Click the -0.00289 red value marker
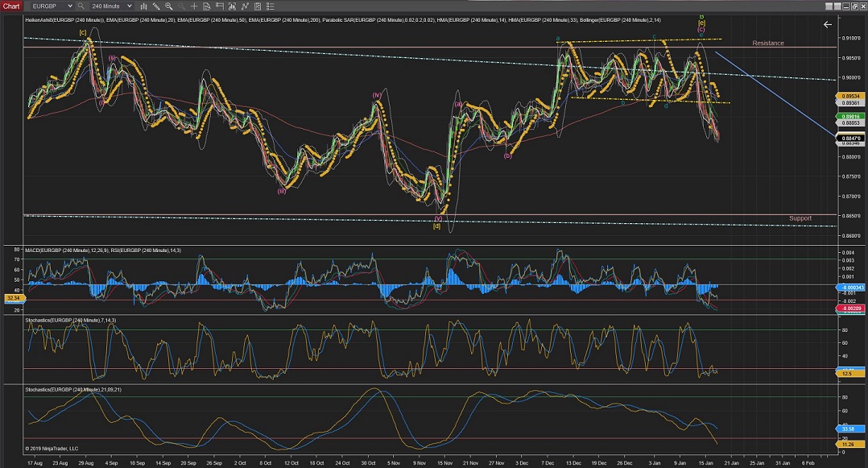This screenshot has width=868, height=468. [850, 308]
